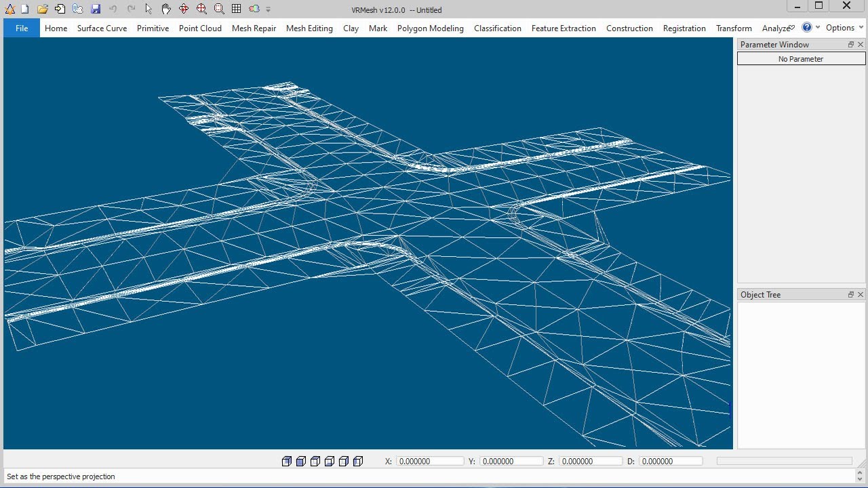Open the File menu
The image size is (868, 488).
pyautogui.click(x=22, y=28)
